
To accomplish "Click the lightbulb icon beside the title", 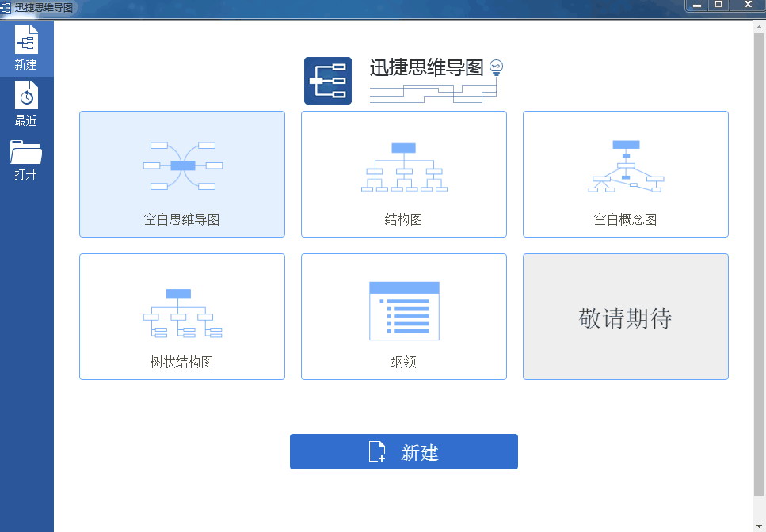I will (x=497, y=66).
